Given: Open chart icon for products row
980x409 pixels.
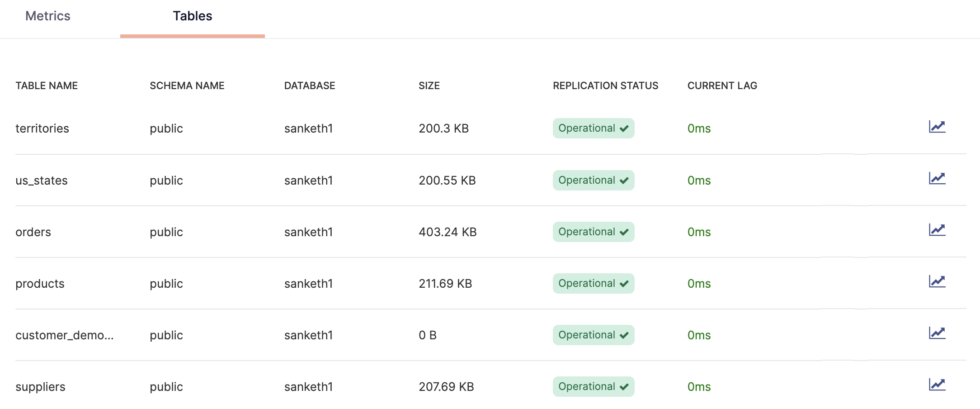Looking at the screenshot, I should click(937, 281).
